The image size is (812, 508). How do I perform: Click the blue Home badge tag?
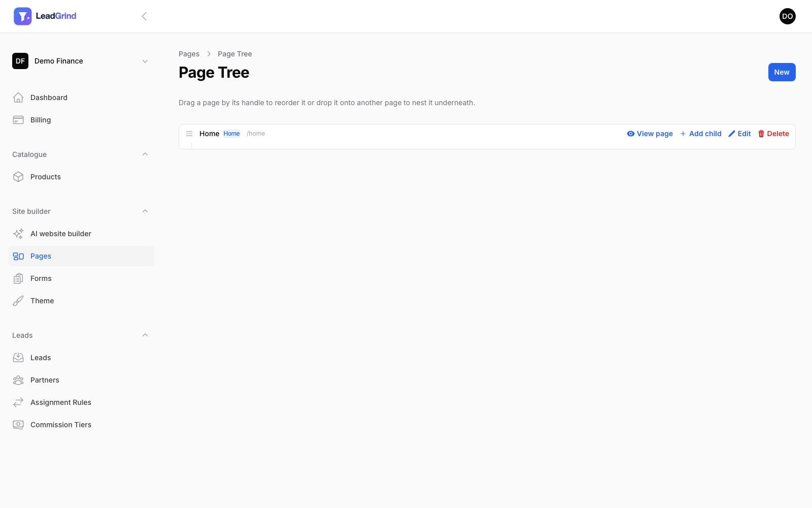(x=231, y=134)
